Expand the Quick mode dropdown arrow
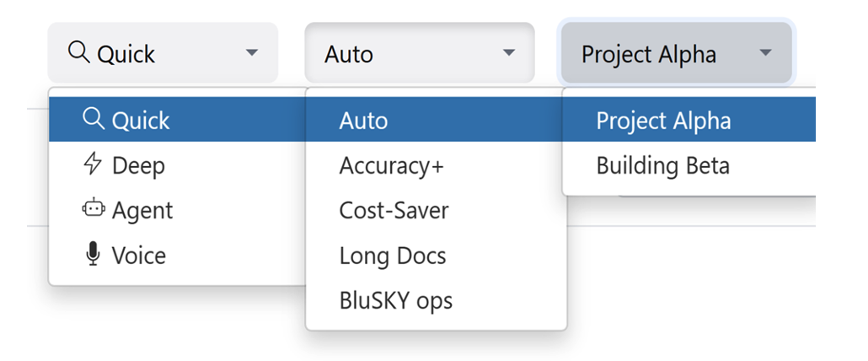The width and height of the screenshot is (868, 361). (x=251, y=53)
